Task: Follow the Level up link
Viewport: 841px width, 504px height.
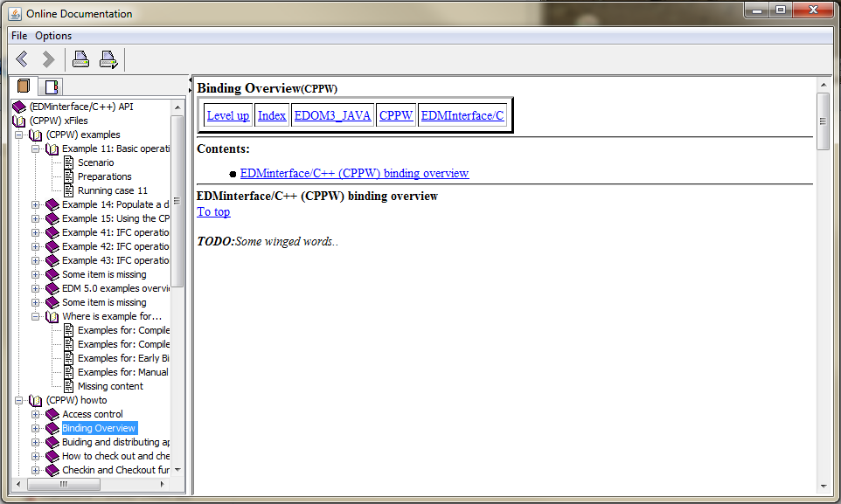Action: point(228,115)
